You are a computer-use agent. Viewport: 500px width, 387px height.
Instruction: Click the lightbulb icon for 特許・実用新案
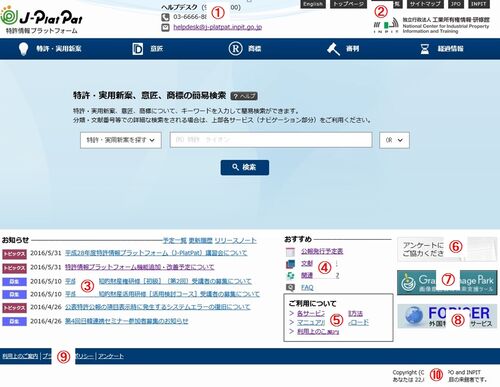pyautogui.click(x=23, y=49)
